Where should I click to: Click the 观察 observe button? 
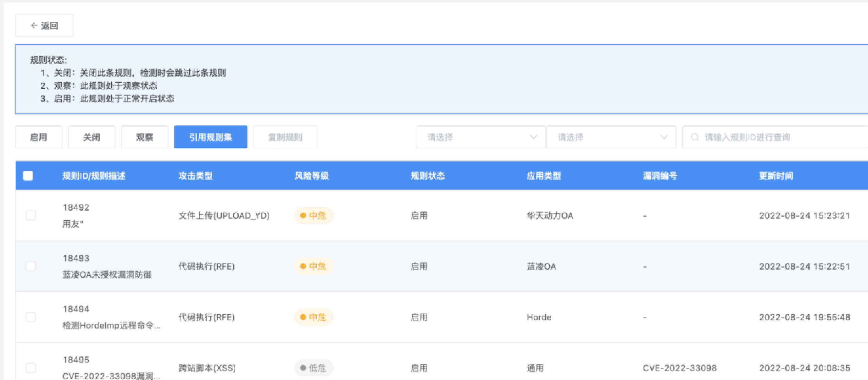point(145,137)
